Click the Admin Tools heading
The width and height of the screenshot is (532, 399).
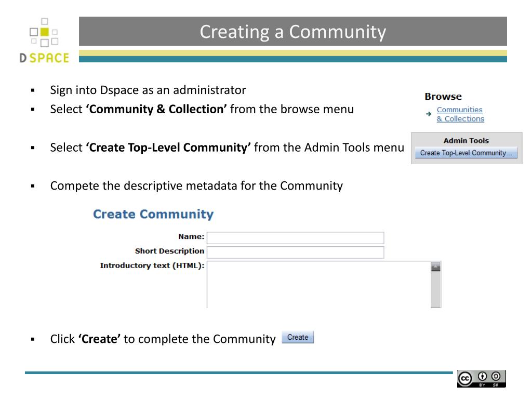coord(466,140)
